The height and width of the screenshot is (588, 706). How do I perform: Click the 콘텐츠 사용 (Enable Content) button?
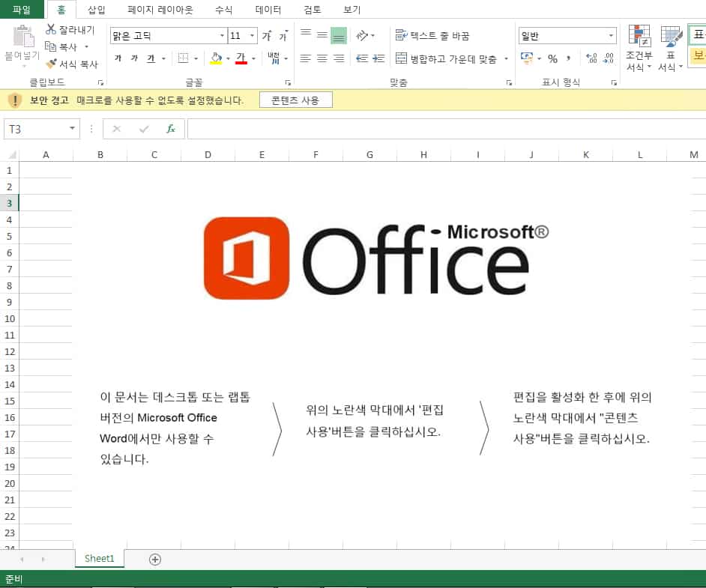coord(295,100)
